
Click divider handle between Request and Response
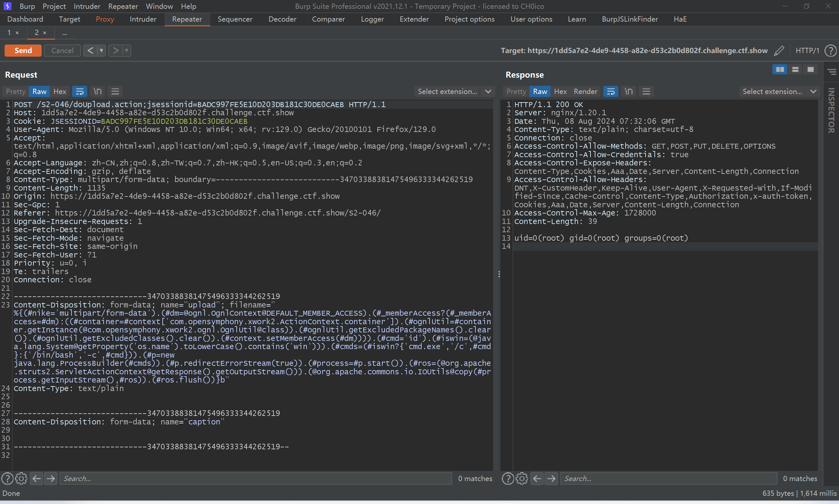pyautogui.click(x=499, y=274)
